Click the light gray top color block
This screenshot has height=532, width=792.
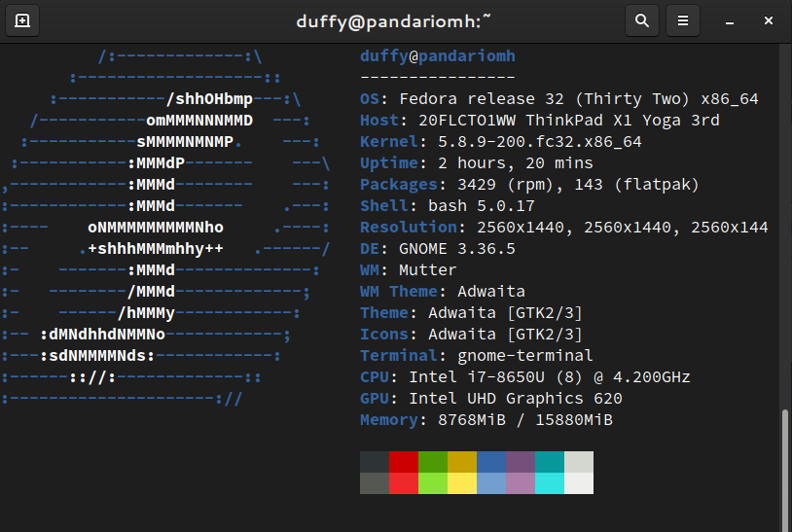tap(579, 462)
